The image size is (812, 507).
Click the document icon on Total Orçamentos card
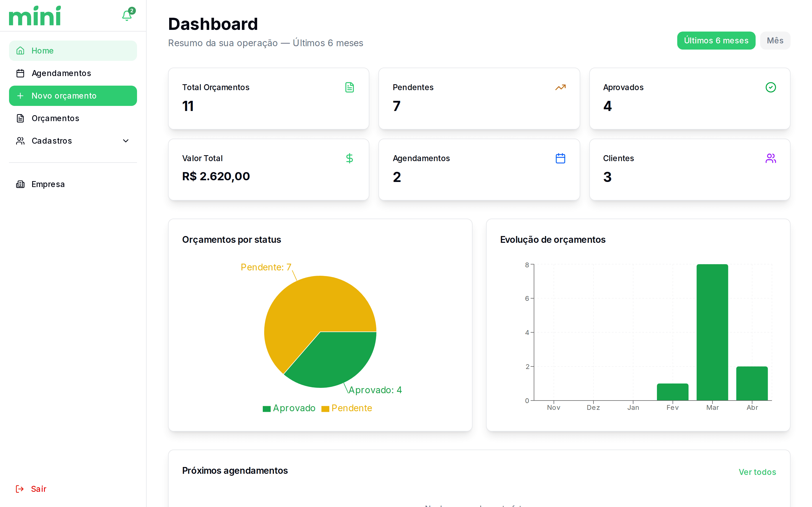tap(349, 87)
